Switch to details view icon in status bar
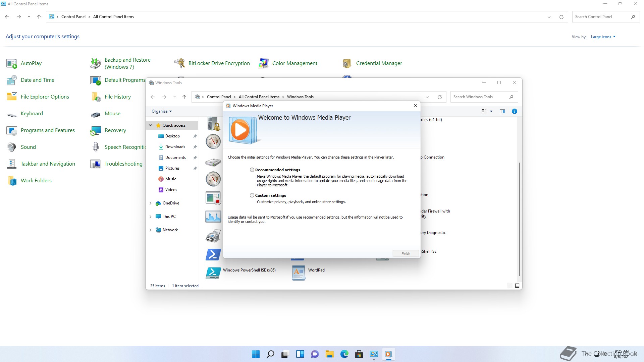Screen dimensions: 644x362 (509, 286)
